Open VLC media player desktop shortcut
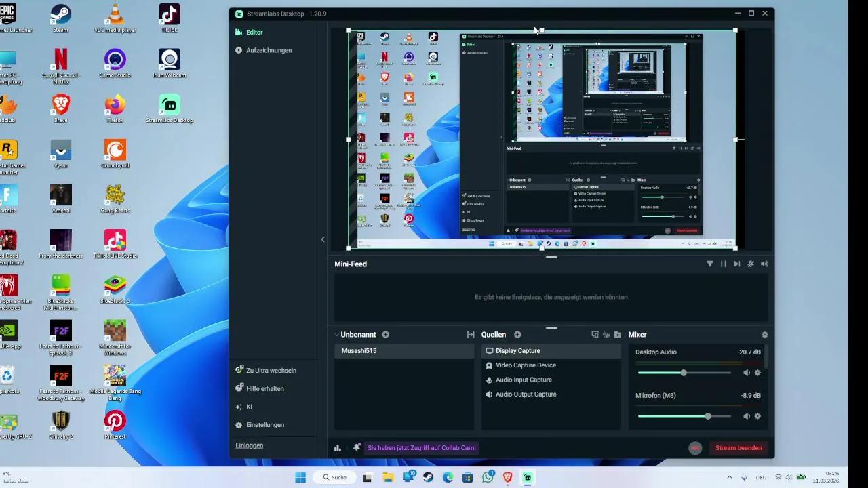Image resolution: width=868 pixels, height=488 pixels. [x=115, y=18]
